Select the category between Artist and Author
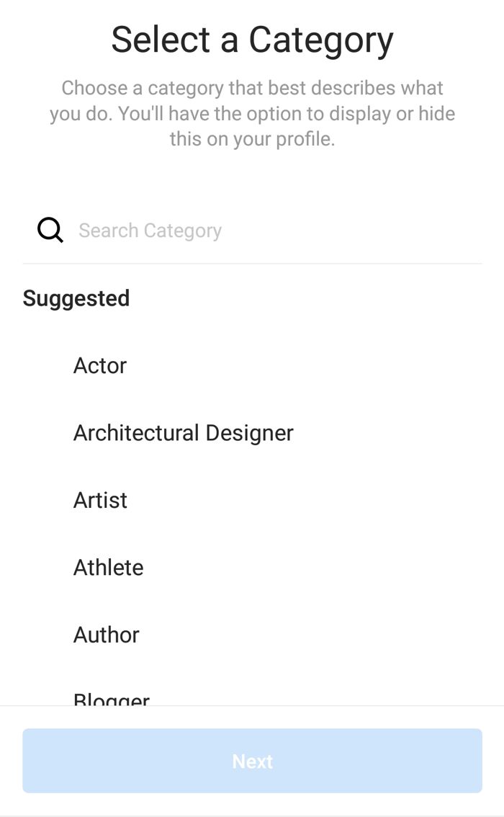 tap(108, 568)
